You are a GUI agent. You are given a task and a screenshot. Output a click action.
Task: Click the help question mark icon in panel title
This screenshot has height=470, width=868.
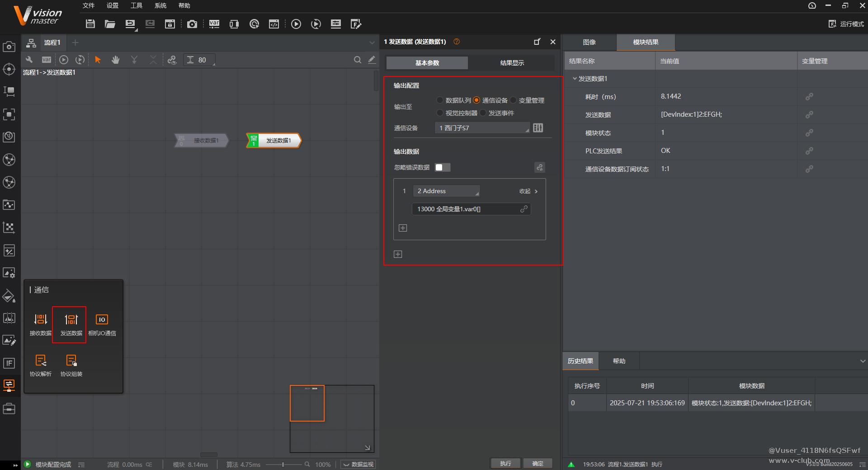pos(457,42)
